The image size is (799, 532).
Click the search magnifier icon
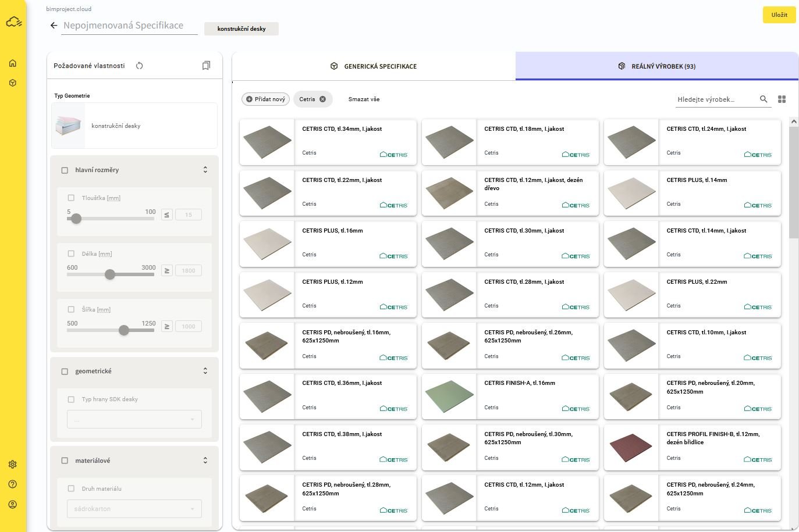click(764, 99)
